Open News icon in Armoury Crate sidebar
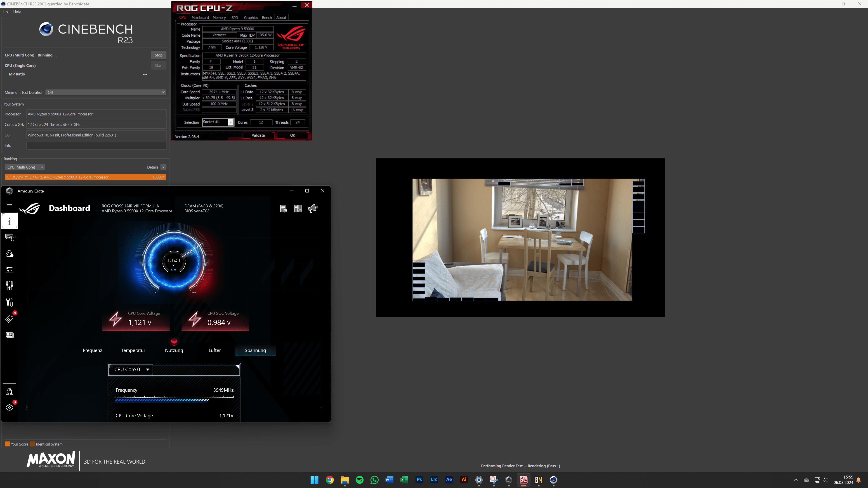This screenshot has width=868, height=488. tap(9, 335)
